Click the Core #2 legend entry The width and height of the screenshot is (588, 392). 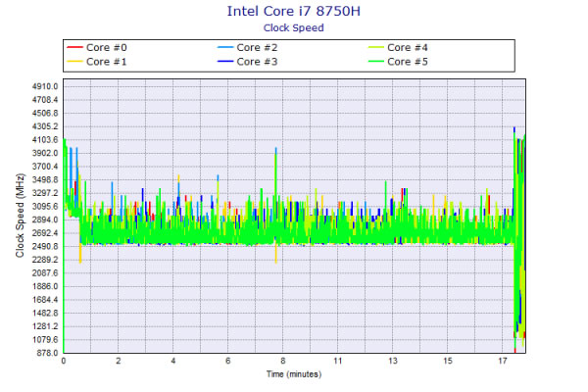point(248,48)
